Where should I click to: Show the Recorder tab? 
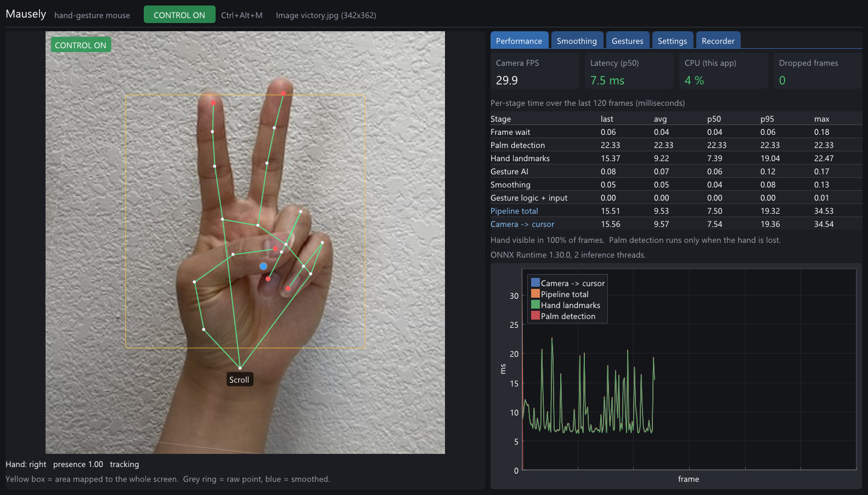[718, 41]
